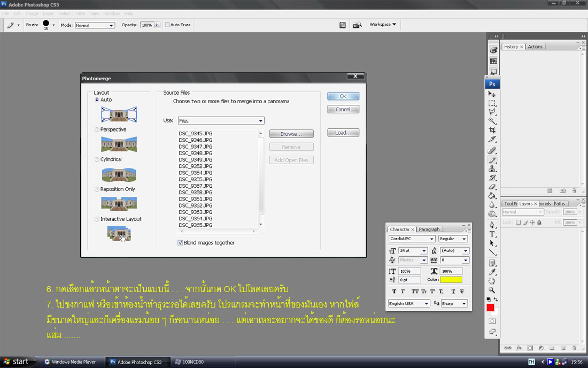Uncheck Blend images together
Viewport: 588px width, 368px height.
point(180,243)
